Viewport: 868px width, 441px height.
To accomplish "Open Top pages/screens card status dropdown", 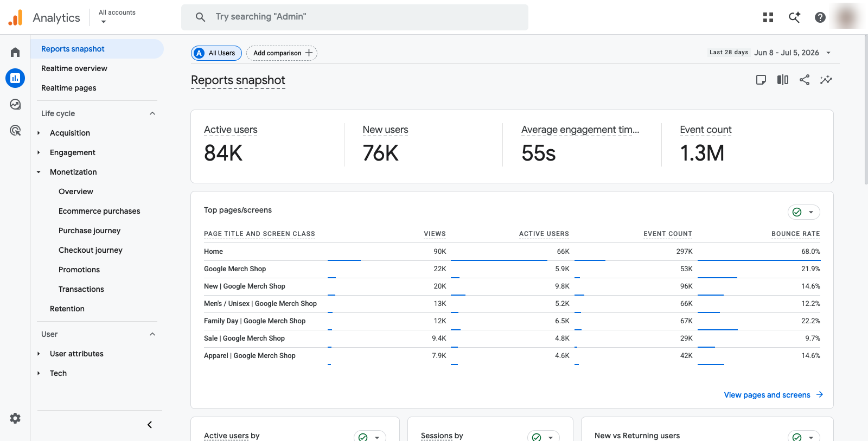I will pos(803,212).
